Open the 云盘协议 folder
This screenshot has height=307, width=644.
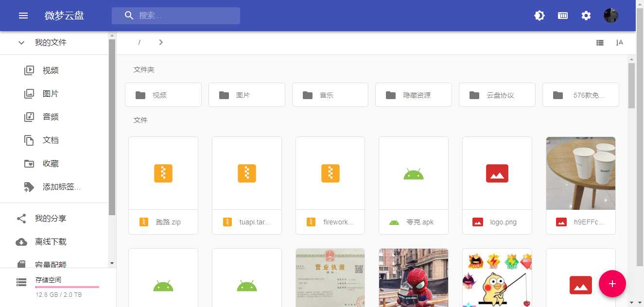coord(497,95)
